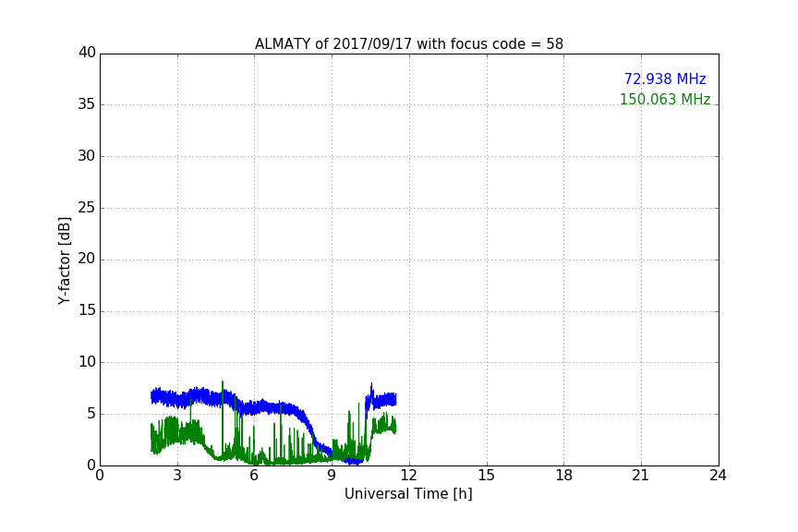Click the 'Y-factor [dB]' axis label

click(64, 260)
